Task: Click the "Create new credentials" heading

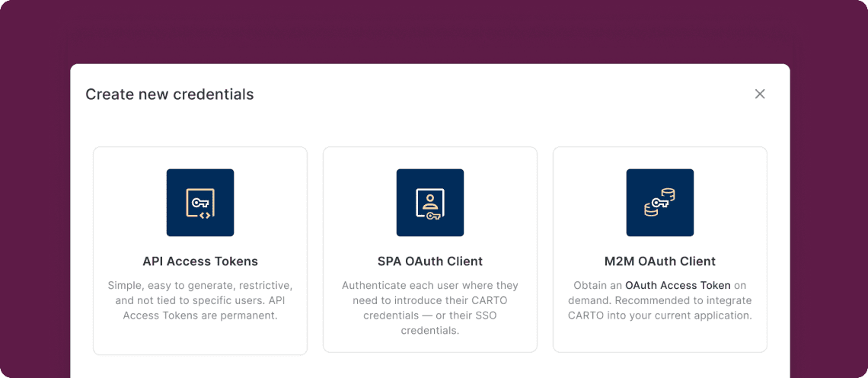Action: [170, 94]
